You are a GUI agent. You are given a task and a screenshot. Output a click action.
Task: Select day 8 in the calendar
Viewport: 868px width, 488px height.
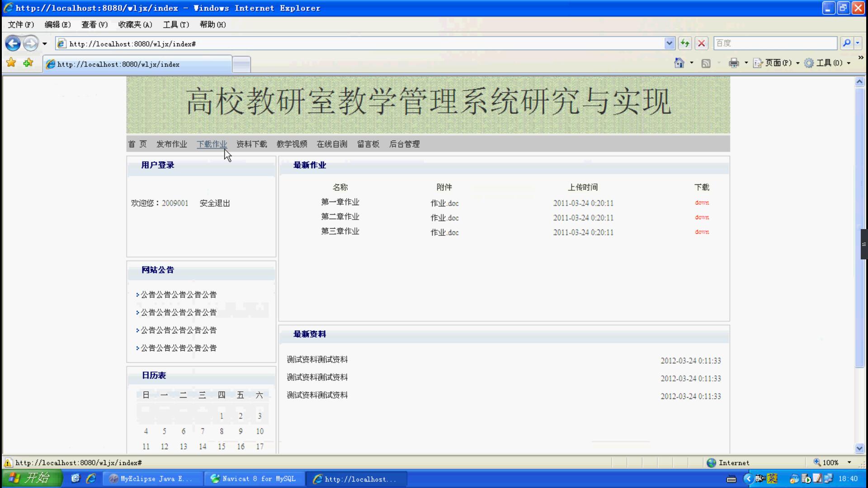tap(222, 432)
